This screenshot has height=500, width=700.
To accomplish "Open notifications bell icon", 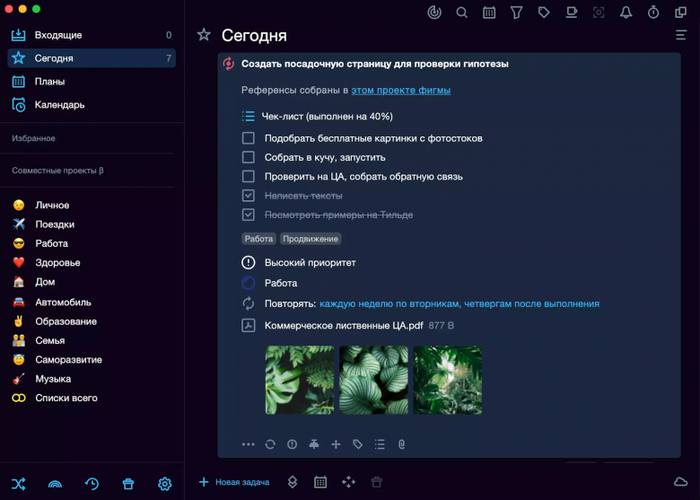I will [x=626, y=13].
